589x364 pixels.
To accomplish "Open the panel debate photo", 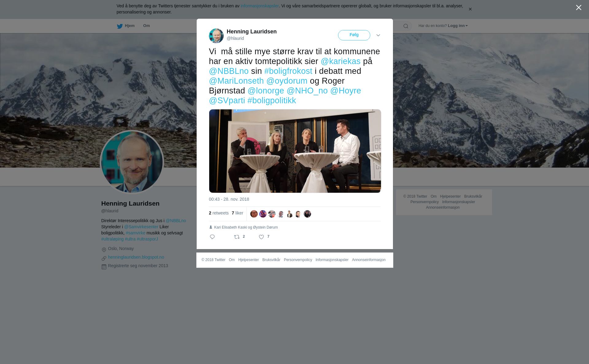I will [x=295, y=151].
